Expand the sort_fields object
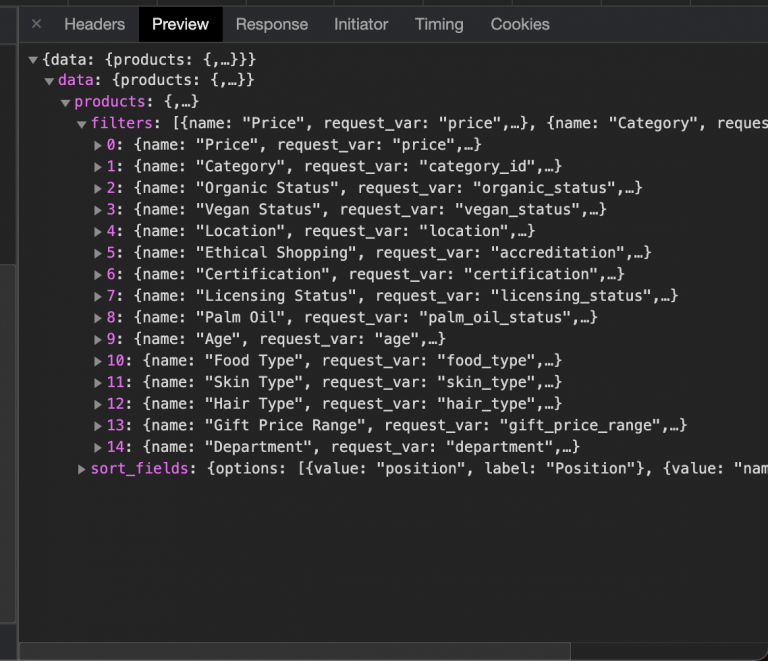Screen dimensions: 768x661 click(82, 468)
